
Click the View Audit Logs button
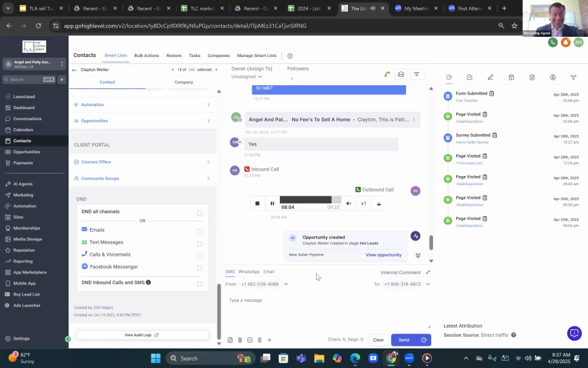click(141, 335)
